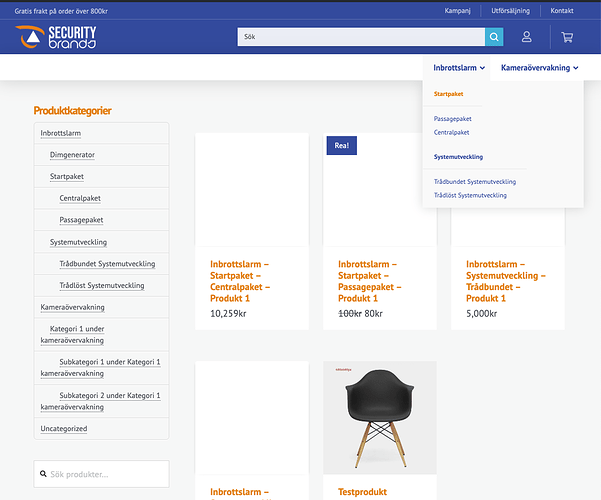Click the Security Brands logo
601x500 pixels.
click(56, 37)
